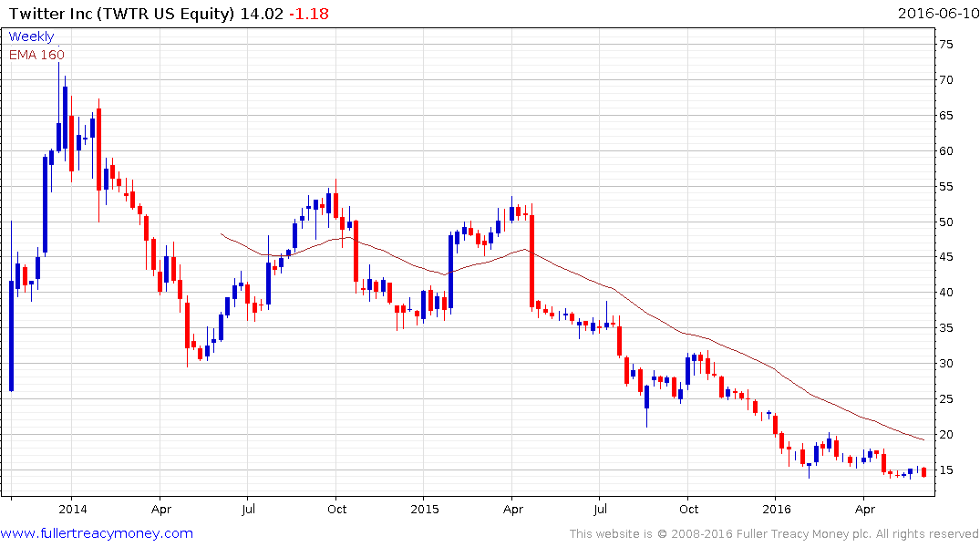Click the -1.18 price change value
This screenshot has height=547, width=980.
point(309,13)
